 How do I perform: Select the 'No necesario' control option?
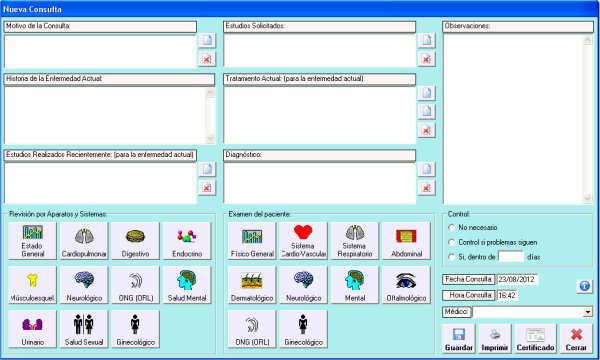452,228
